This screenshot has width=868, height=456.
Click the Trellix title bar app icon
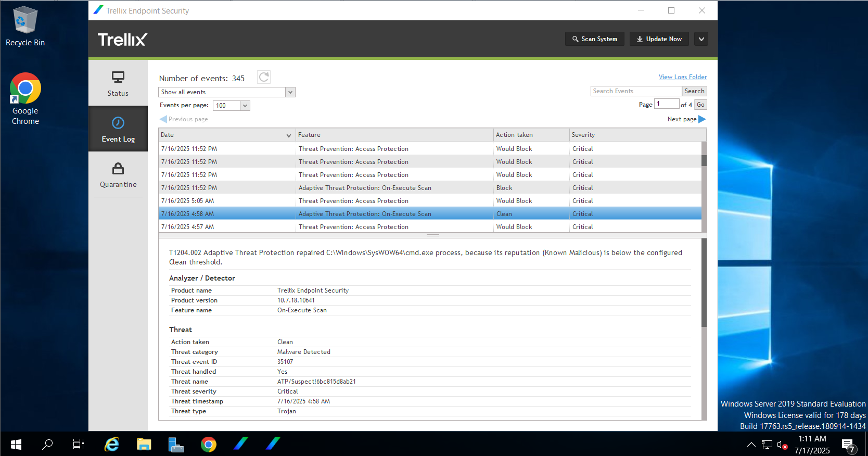click(98, 10)
